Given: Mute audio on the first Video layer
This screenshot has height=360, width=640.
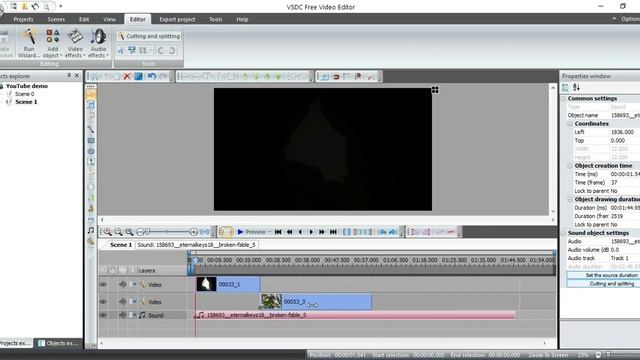Looking at the screenshot, I should pyautogui.click(x=122, y=284).
